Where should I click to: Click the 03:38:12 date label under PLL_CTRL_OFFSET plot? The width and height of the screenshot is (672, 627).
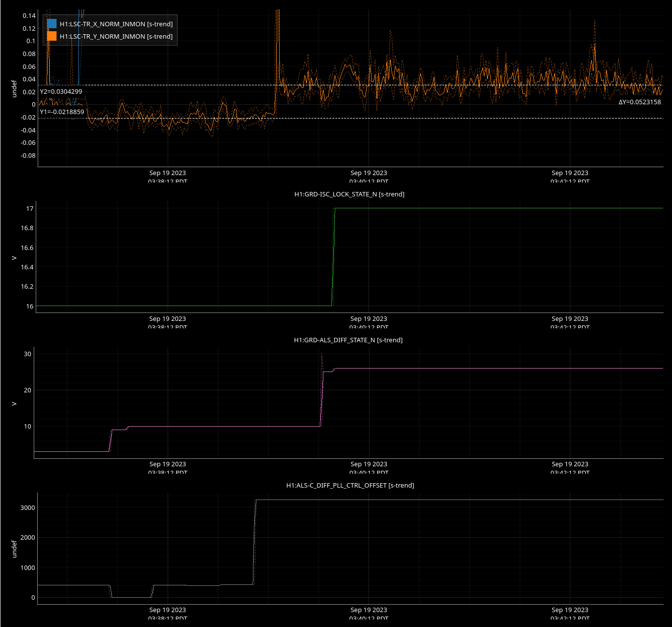click(168, 614)
